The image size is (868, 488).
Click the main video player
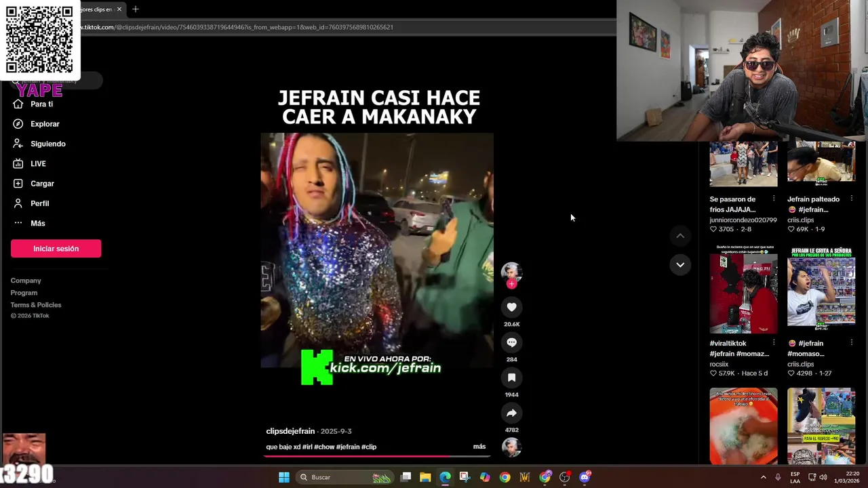[377, 251]
